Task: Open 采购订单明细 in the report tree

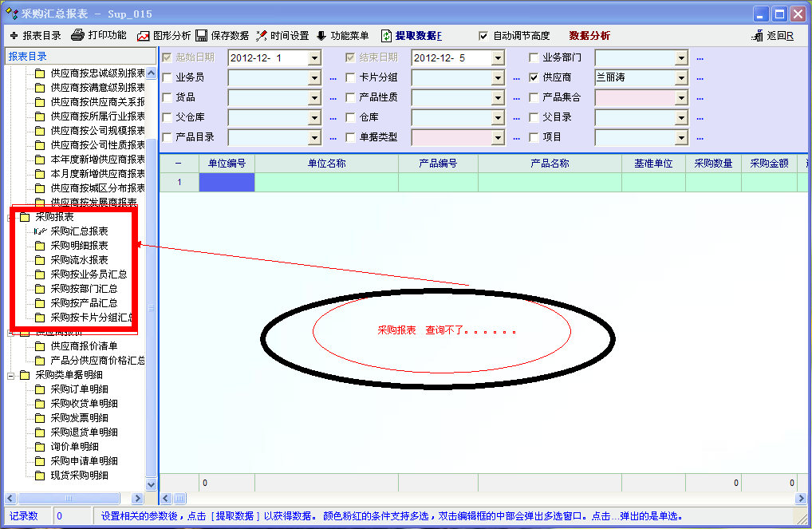Action: pyautogui.click(x=79, y=389)
